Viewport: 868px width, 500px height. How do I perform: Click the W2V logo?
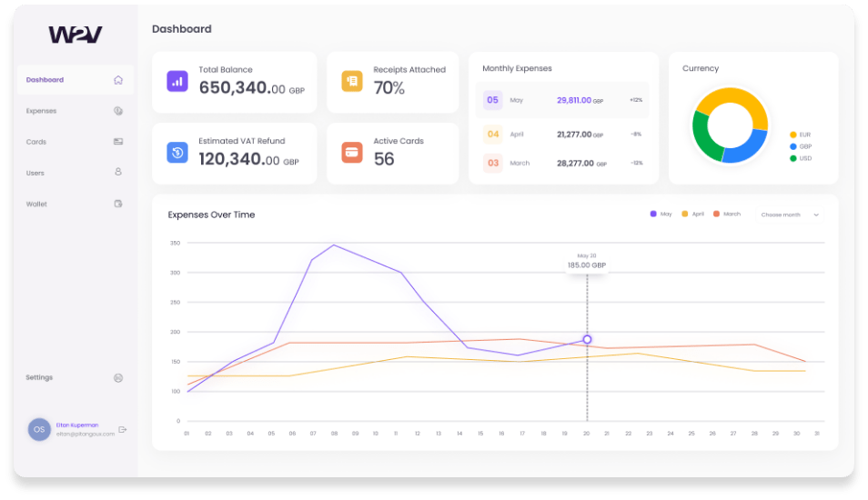pyautogui.click(x=76, y=35)
